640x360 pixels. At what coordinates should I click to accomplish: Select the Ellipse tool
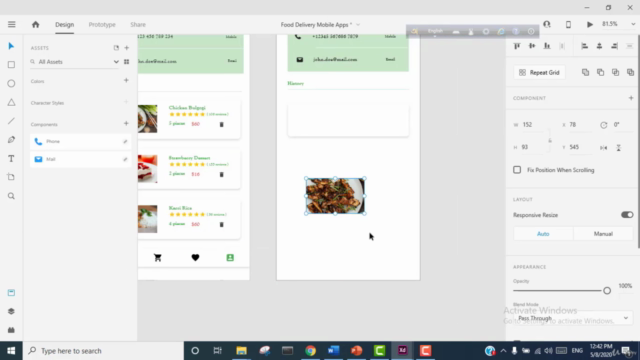pos(11,83)
